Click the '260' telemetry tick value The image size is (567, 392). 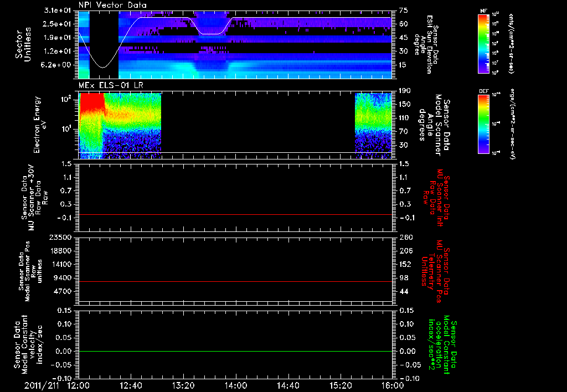(x=405, y=237)
